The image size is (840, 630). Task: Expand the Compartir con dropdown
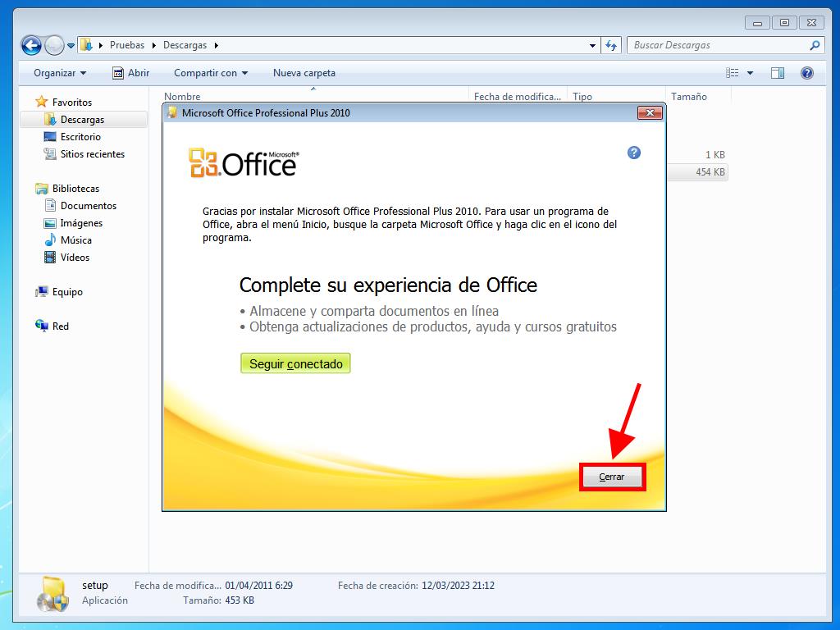(210, 73)
